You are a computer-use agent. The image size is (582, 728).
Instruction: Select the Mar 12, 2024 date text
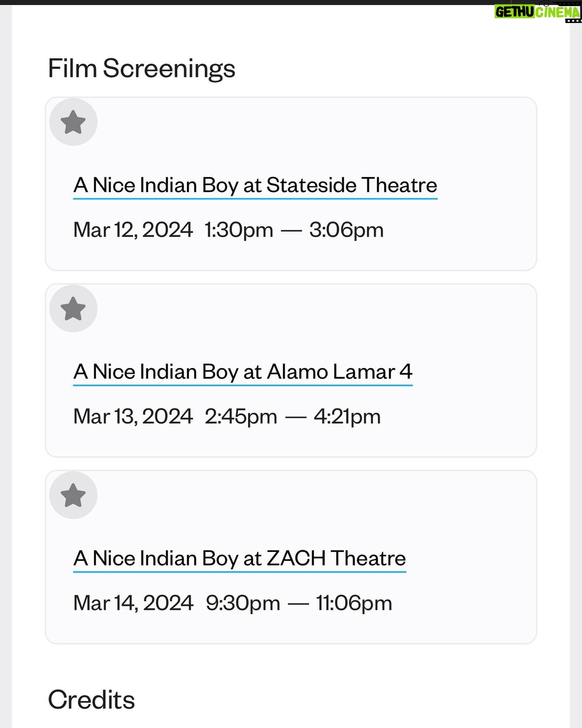pos(133,230)
